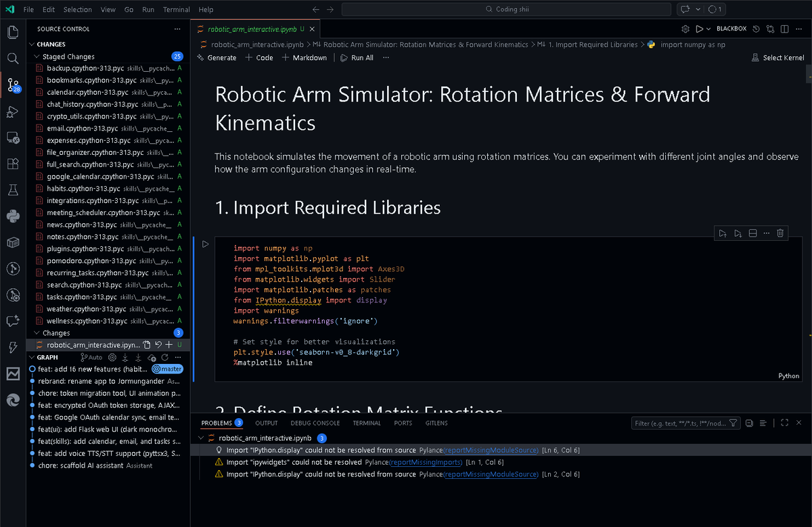Viewport: 812px width, 527px height.
Task: Open Source Control more actions ellipsis
Action: [177, 29]
